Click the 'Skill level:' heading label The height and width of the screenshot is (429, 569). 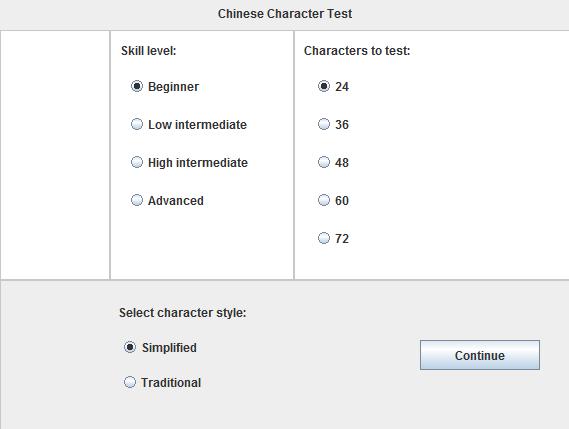click(148, 51)
